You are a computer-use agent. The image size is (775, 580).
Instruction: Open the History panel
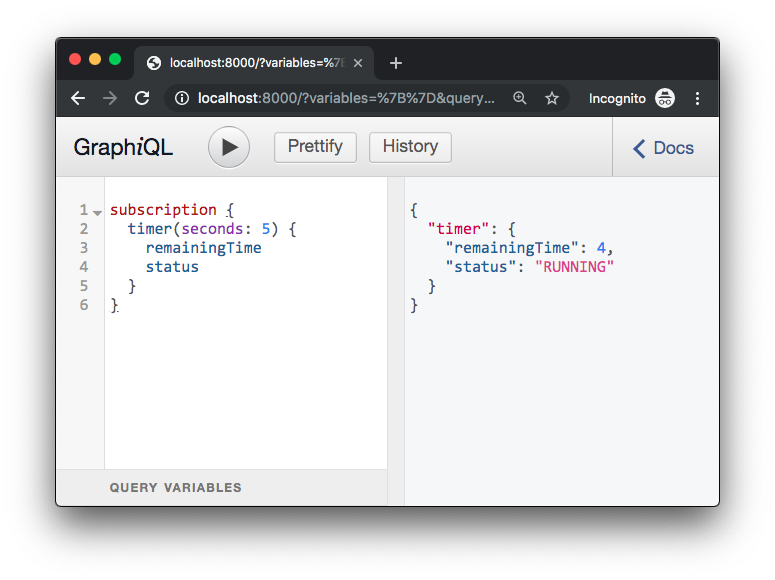[410, 147]
